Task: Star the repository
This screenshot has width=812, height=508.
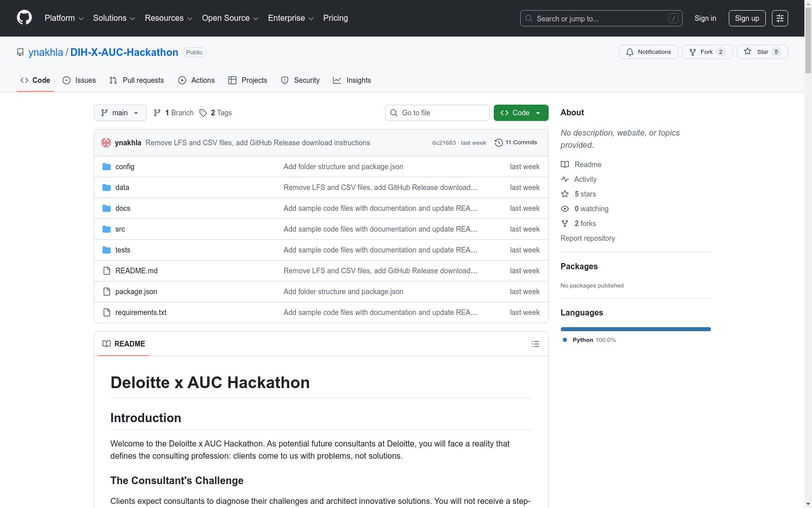Action: (762, 52)
